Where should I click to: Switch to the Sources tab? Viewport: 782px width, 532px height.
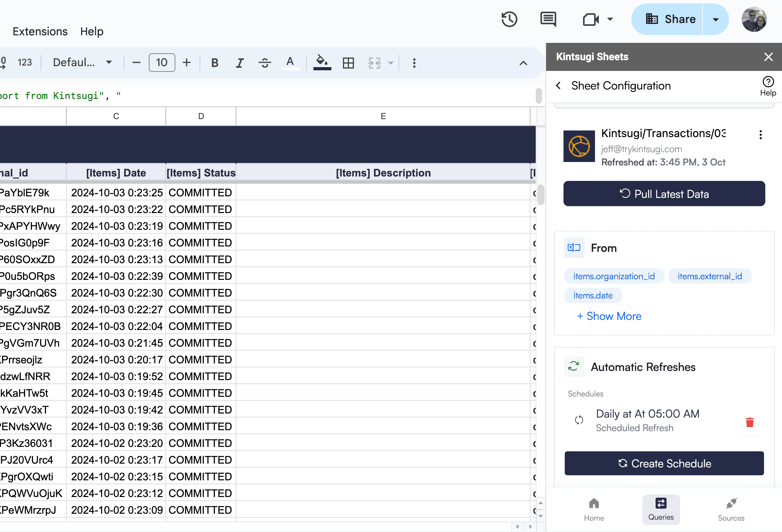point(731,510)
